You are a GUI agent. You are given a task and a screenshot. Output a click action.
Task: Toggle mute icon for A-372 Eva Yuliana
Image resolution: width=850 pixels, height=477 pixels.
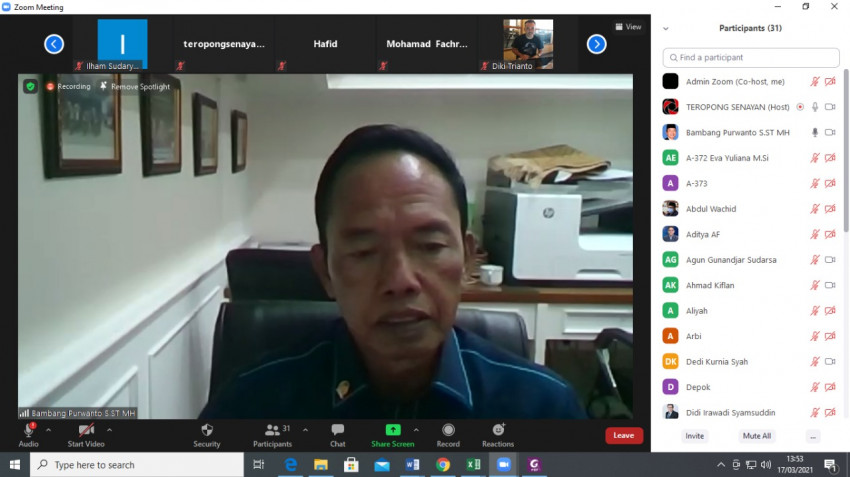(815, 158)
